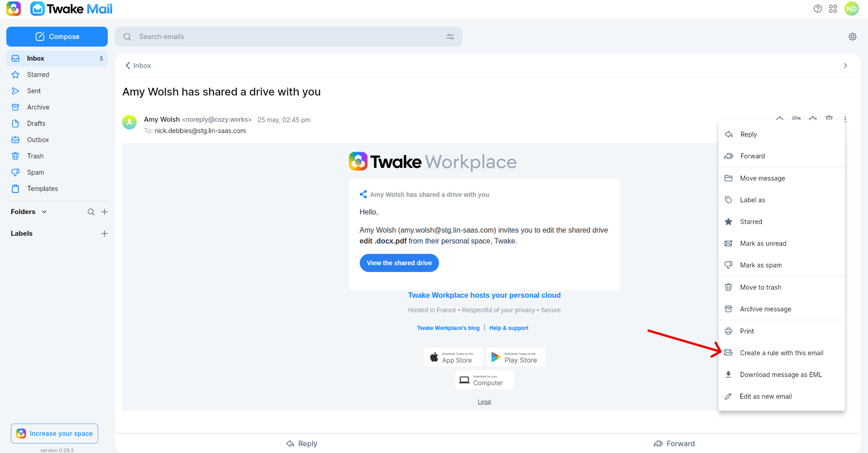Viewport: 868px width, 453px height.
Task: Open the app grid launcher icon
Action: point(833,9)
